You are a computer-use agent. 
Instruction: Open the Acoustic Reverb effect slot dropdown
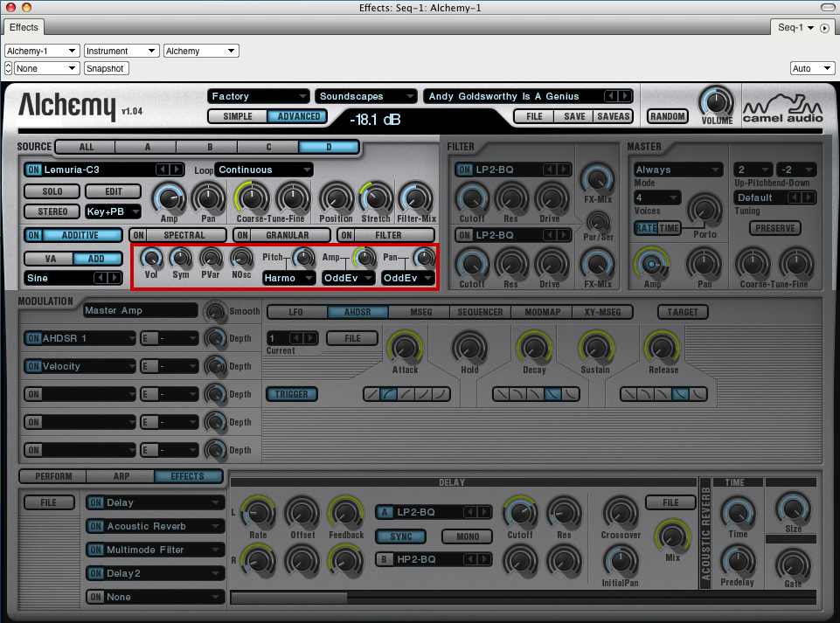point(156,526)
